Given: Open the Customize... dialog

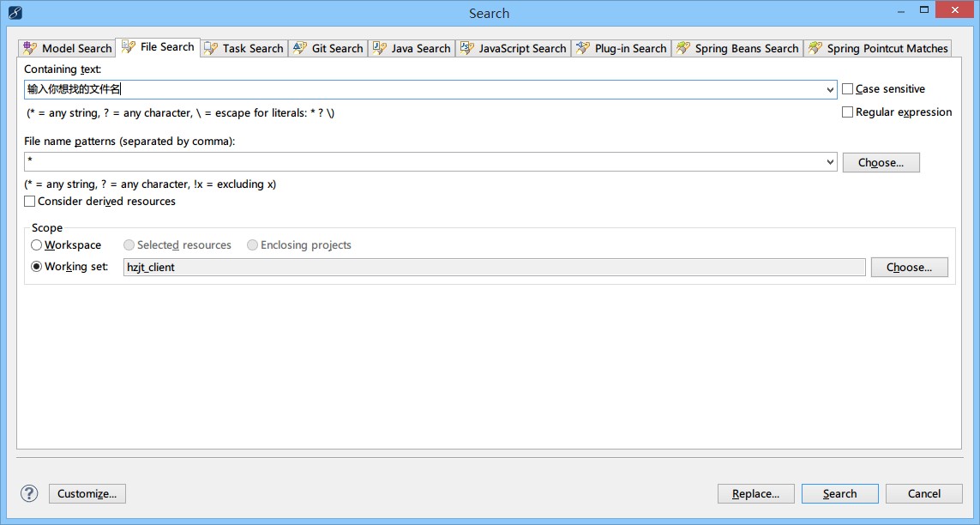Looking at the screenshot, I should pos(87,494).
